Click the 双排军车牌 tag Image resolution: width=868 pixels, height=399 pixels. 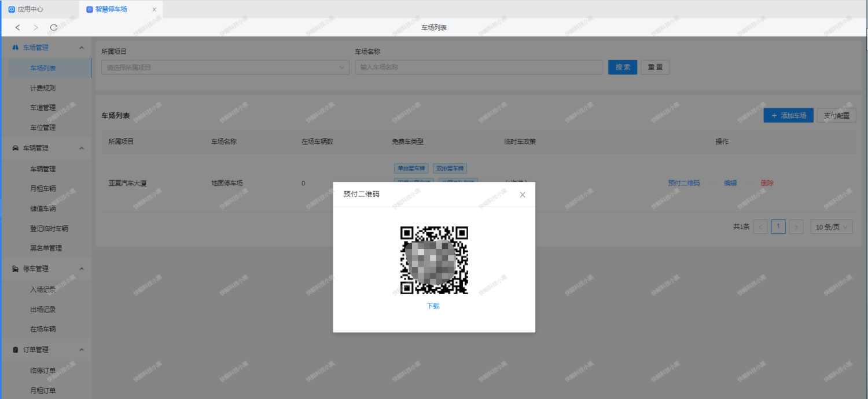450,169
